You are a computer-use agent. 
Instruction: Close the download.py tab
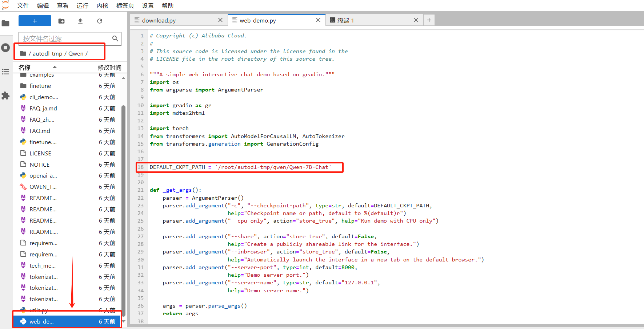click(220, 20)
